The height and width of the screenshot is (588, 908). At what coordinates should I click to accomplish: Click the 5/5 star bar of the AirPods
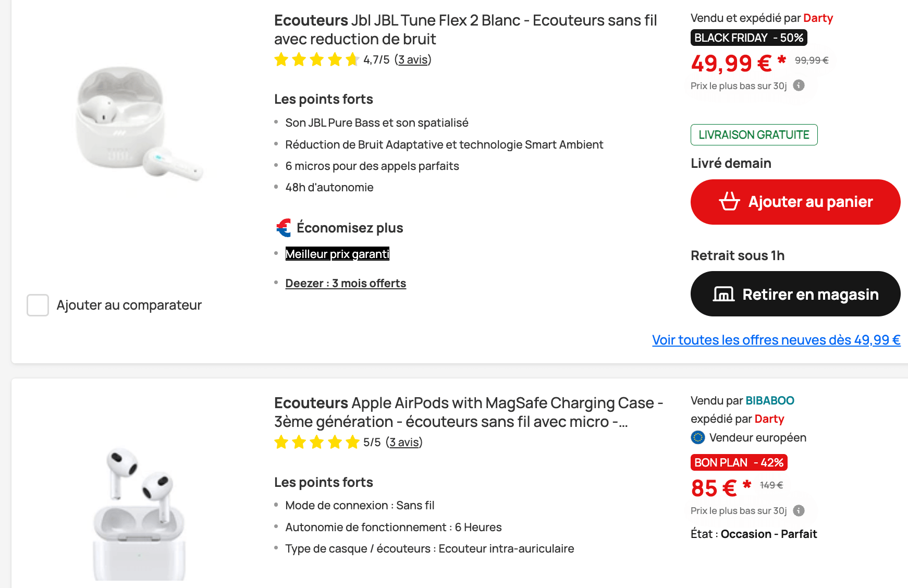(316, 442)
